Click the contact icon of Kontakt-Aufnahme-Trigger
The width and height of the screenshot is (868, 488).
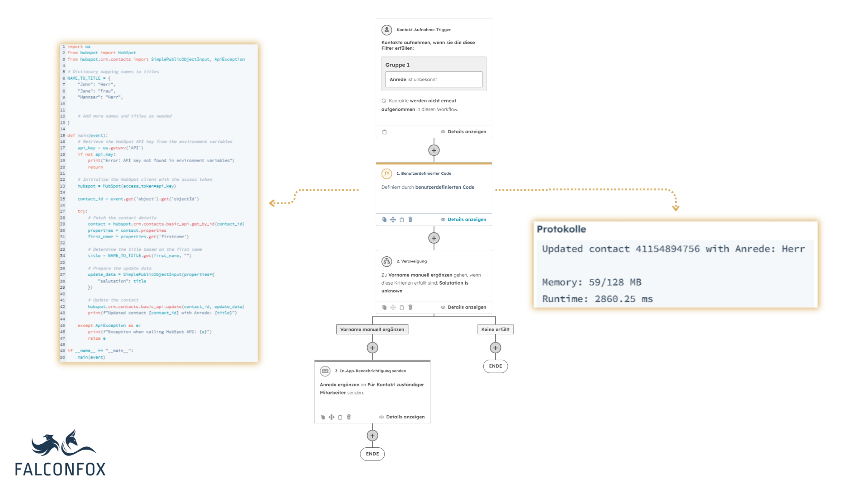387,30
